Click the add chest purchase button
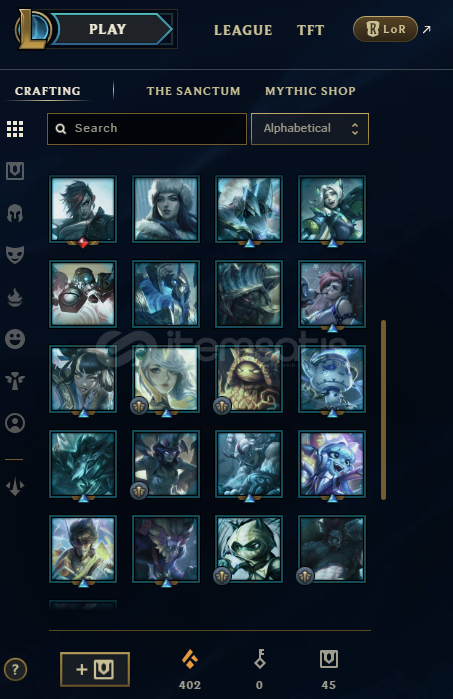The image size is (453, 699). pyautogui.click(x=95, y=669)
